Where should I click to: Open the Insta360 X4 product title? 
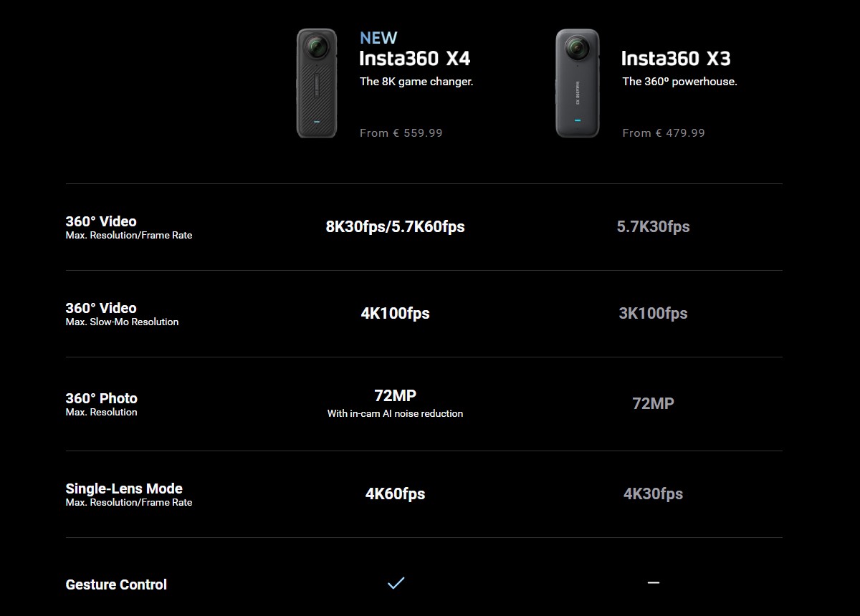415,58
